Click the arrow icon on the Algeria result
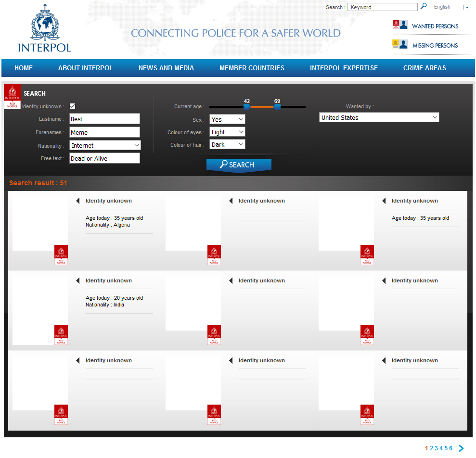Viewport: 476px width, 458px height. click(x=78, y=201)
